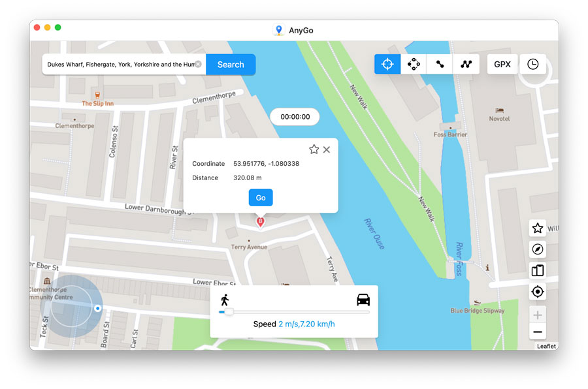Close the coordinate info popup
The image size is (588, 389).
tap(327, 149)
